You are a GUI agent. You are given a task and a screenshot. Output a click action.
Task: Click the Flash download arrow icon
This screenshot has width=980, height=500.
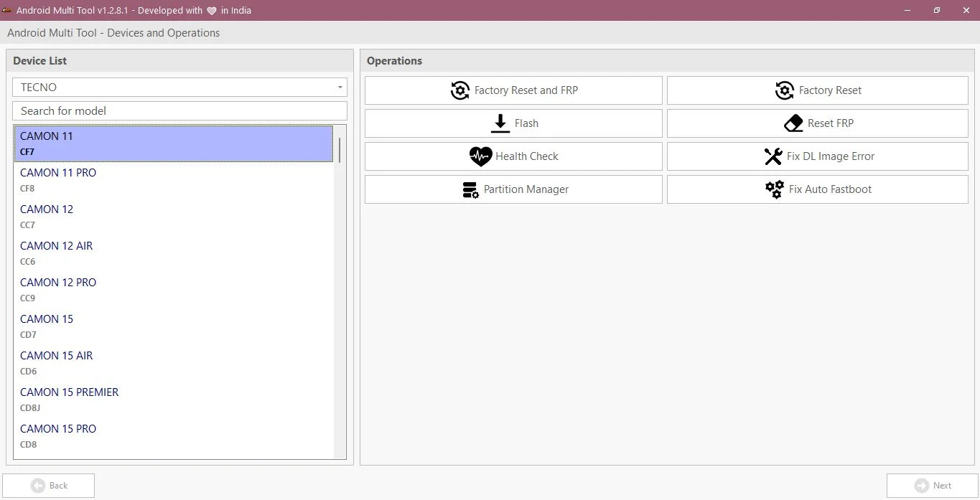click(x=500, y=123)
